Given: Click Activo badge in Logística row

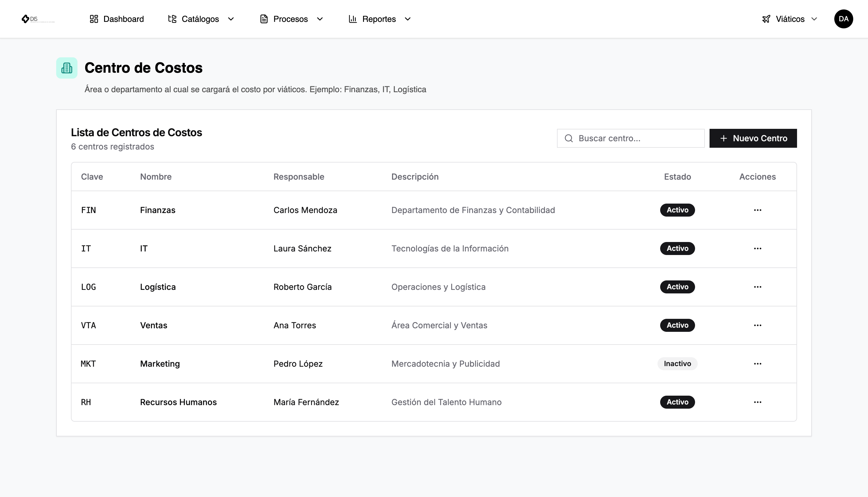Looking at the screenshot, I should pyautogui.click(x=678, y=287).
